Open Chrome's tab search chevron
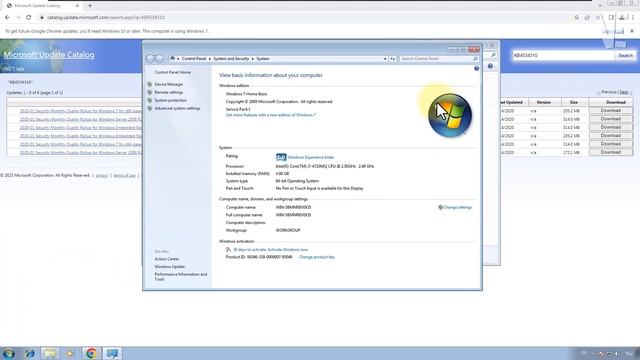Image resolution: width=640 pixels, height=360 pixels. coord(600,6)
